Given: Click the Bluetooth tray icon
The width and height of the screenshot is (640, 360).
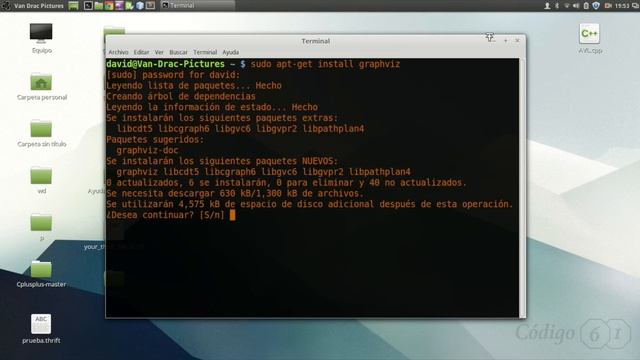Looking at the screenshot, I should (557, 6).
